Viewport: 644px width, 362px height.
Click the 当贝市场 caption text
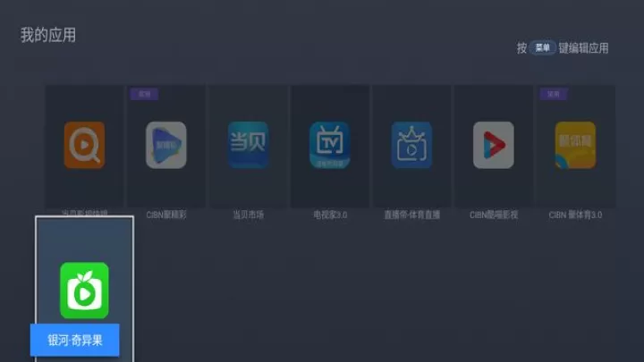(248, 215)
